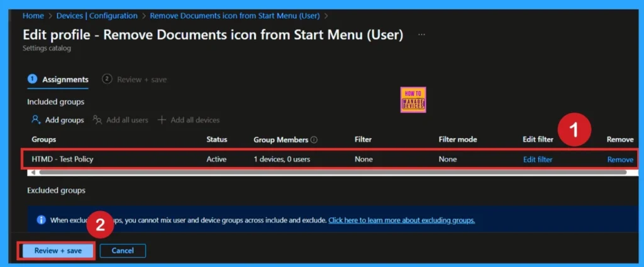Open the ellipsis menu beside the profile title
This screenshot has height=267, width=644.
[421, 35]
